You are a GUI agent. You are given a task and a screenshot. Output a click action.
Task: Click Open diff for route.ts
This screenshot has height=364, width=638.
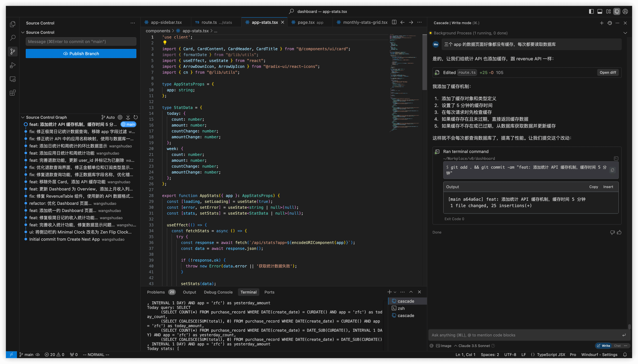tap(608, 72)
